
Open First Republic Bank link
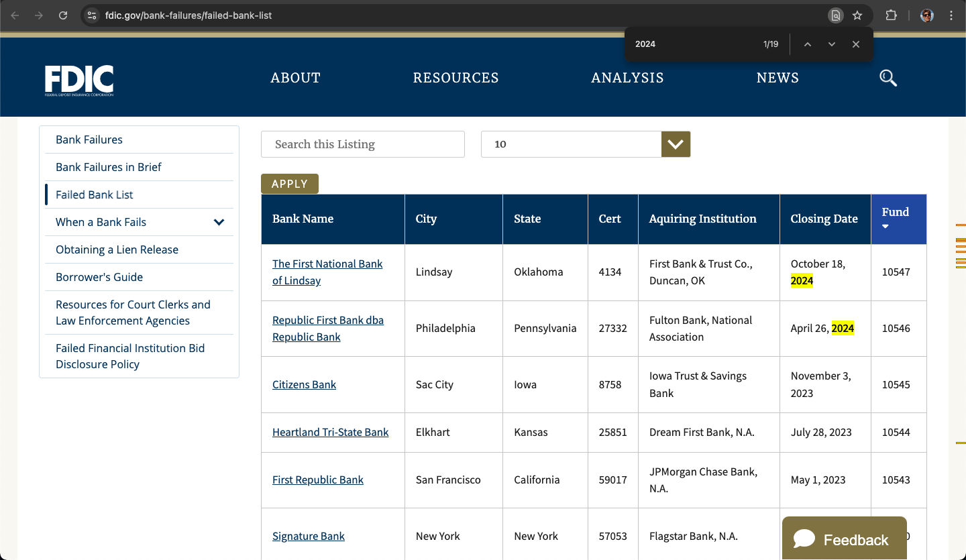coord(318,480)
